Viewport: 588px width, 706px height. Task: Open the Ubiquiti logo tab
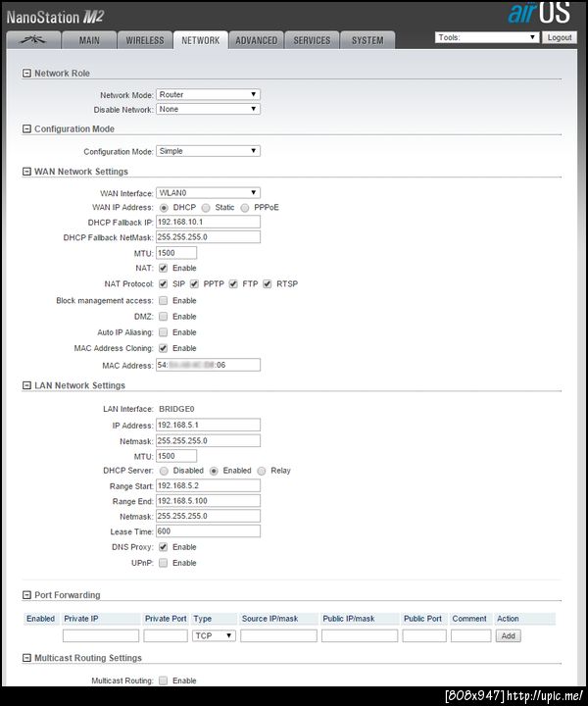pos(33,40)
